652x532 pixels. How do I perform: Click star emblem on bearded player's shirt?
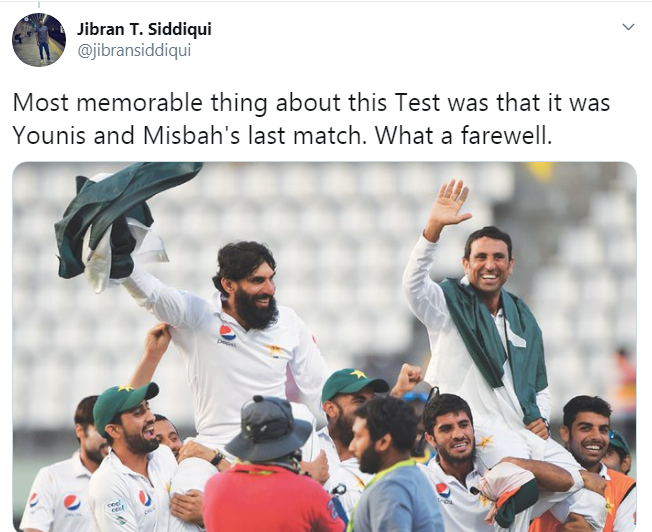(x=274, y=350)
